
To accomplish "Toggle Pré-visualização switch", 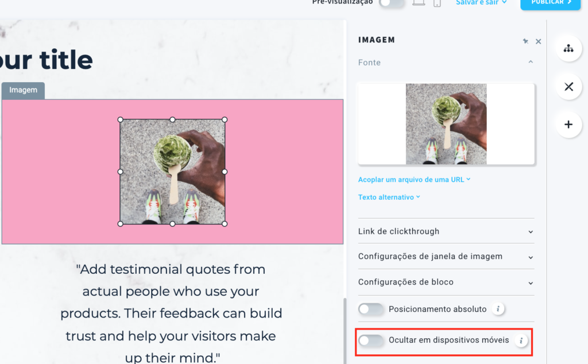I will (x=392, y=3).
